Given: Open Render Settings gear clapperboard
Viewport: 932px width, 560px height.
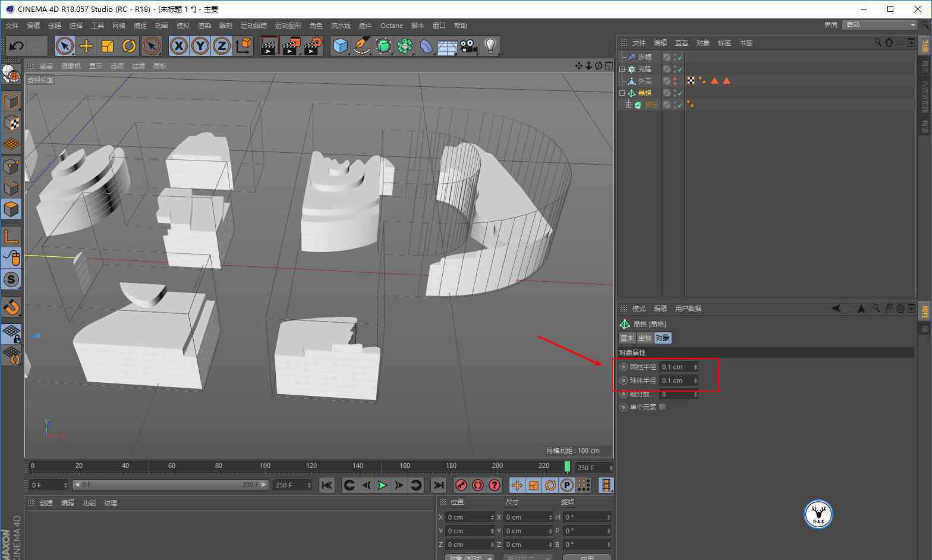Looking at the screenshot, I should [313, 46].
